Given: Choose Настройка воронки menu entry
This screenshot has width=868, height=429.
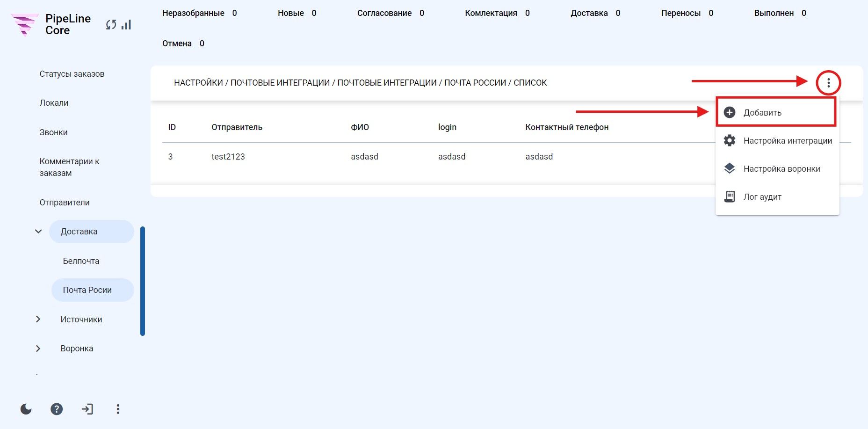Looking at the screenshot, I should pyautogui.click(x=777, y=168).
